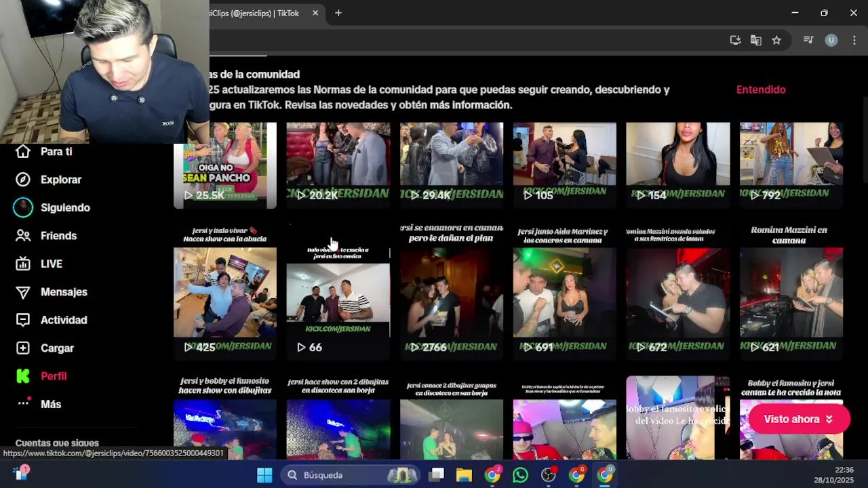Viewport: 868px width, 488px height.
Task: Open Mensajes inbox
Action: 52,292
